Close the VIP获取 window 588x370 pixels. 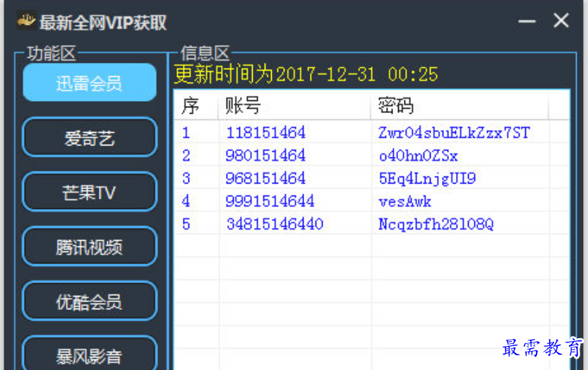561,20
